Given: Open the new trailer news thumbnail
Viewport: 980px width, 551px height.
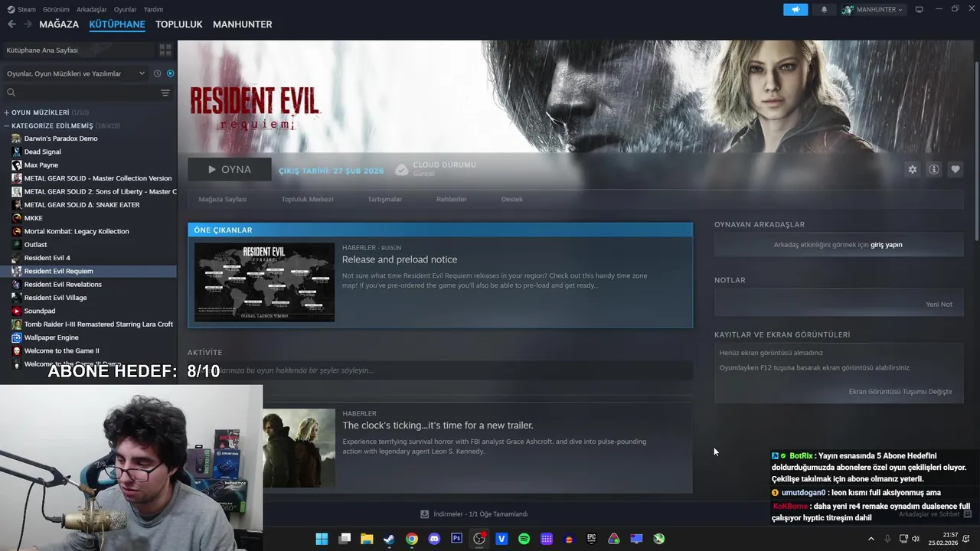Looking at the screenshot, I should (x=299, y=448).
